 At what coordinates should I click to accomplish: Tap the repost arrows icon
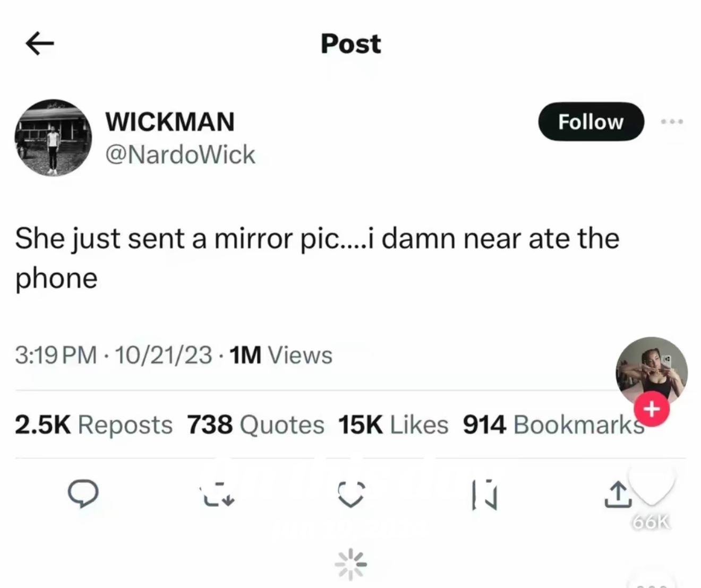[217, 494]
